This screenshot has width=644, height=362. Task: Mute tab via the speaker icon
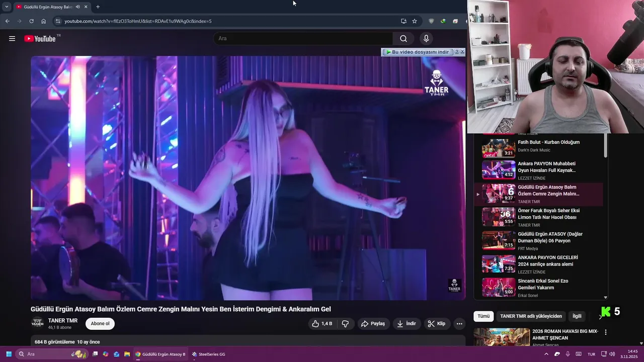tap(77, 7)
